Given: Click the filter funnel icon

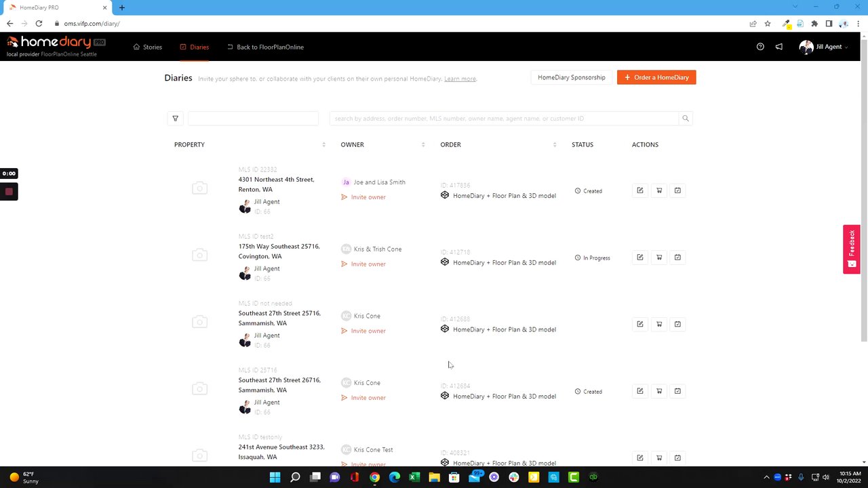Looking at the screenshot, I should [x=175, y=119].
